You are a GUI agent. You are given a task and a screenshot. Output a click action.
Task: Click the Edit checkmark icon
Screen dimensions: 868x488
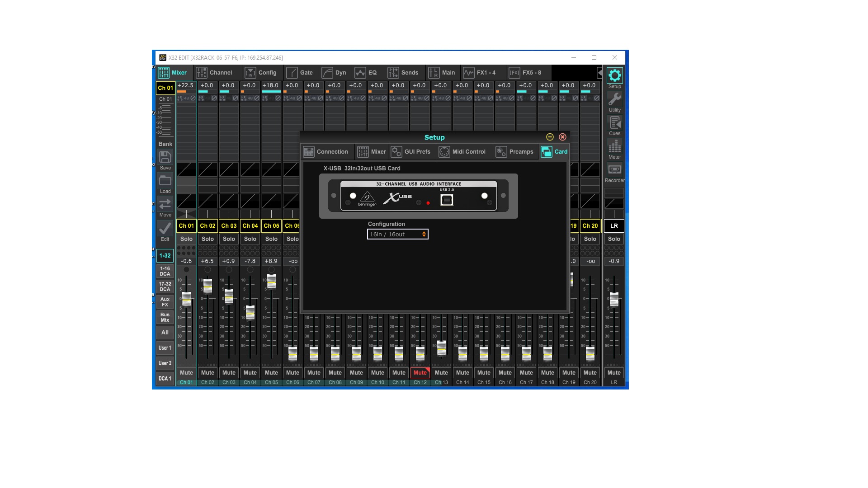165,229
